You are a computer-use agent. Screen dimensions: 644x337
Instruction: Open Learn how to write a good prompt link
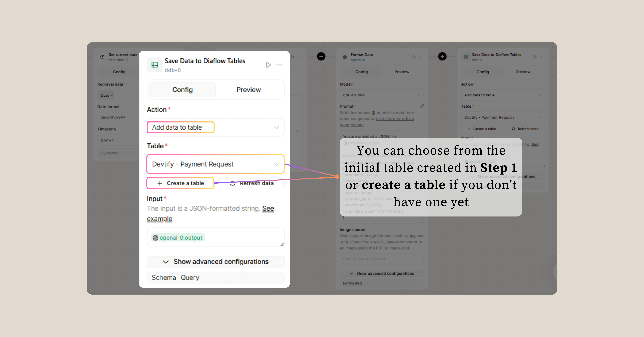[395, 119]
